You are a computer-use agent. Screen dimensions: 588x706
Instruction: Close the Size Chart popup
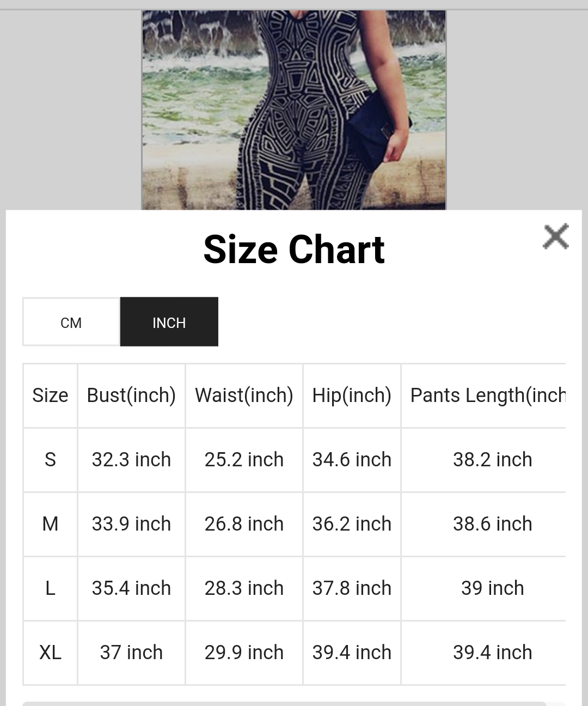click(555, 238)
